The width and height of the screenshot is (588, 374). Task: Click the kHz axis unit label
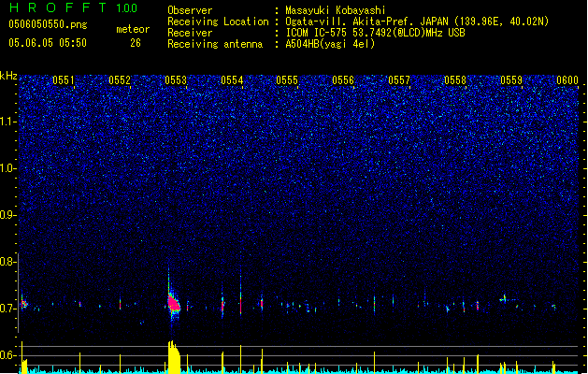tap(8, 76)
